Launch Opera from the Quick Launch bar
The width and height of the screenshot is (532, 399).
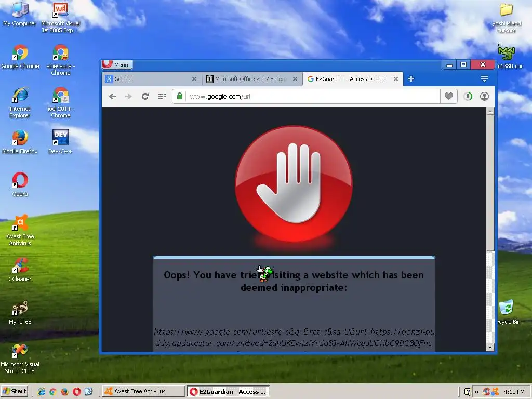(x=77, y=392)
